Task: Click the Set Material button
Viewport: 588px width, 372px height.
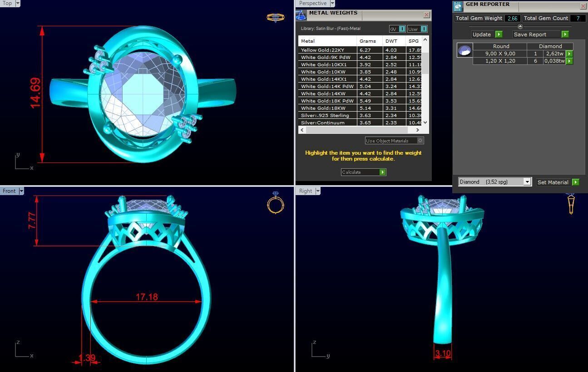Action: tap(554, 182)
